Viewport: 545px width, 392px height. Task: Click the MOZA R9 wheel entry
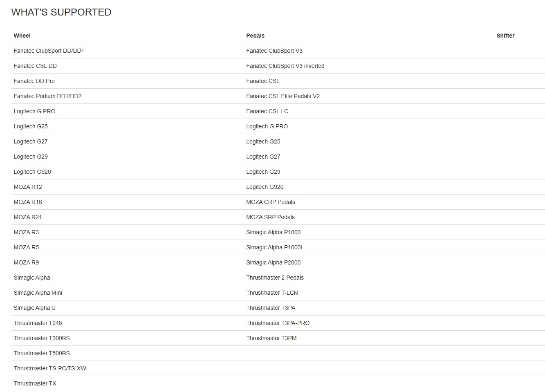coord(26,262)
